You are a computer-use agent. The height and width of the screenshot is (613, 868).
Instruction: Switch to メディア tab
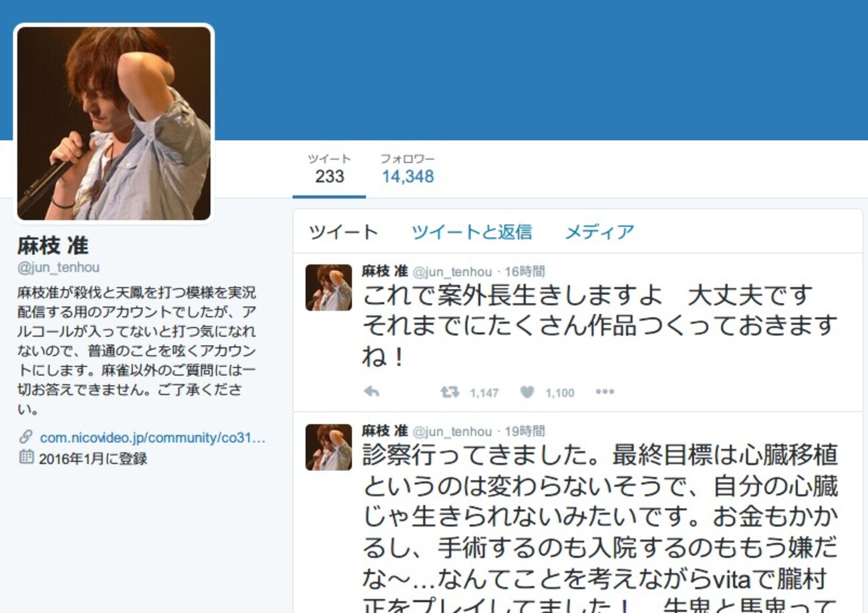click(x=599, y=232)
